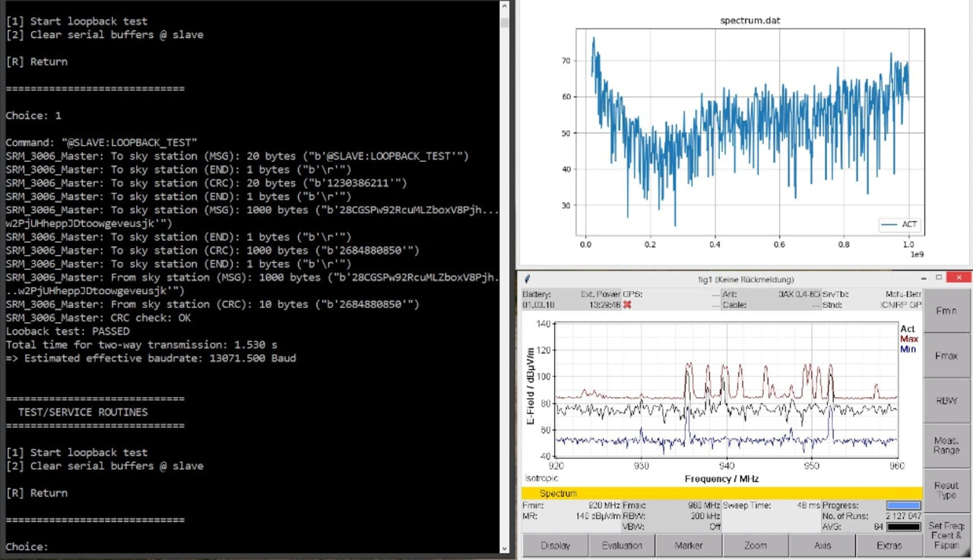Click the terminal scrollbar up arrow
The image size is (973, 560).
505,6
